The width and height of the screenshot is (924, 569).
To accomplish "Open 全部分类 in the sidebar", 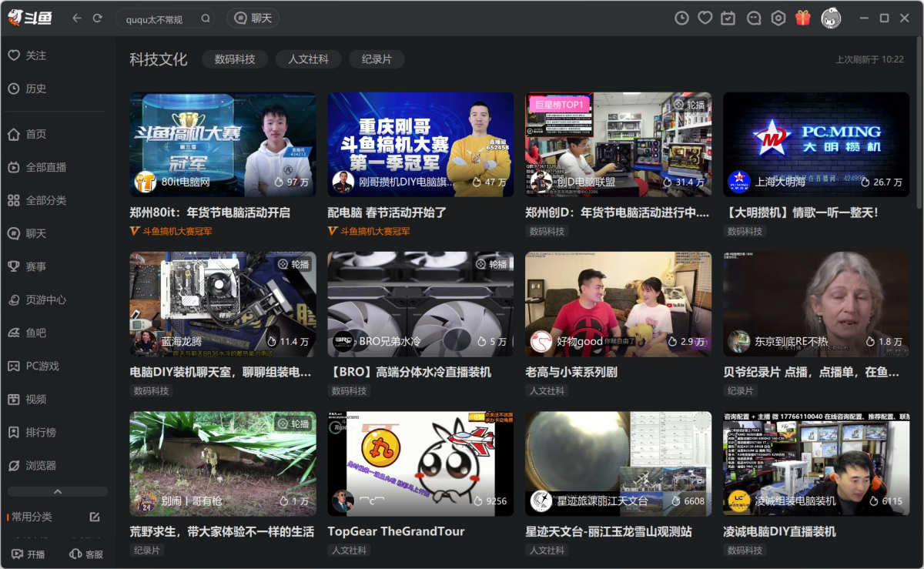I will [46, 200].
